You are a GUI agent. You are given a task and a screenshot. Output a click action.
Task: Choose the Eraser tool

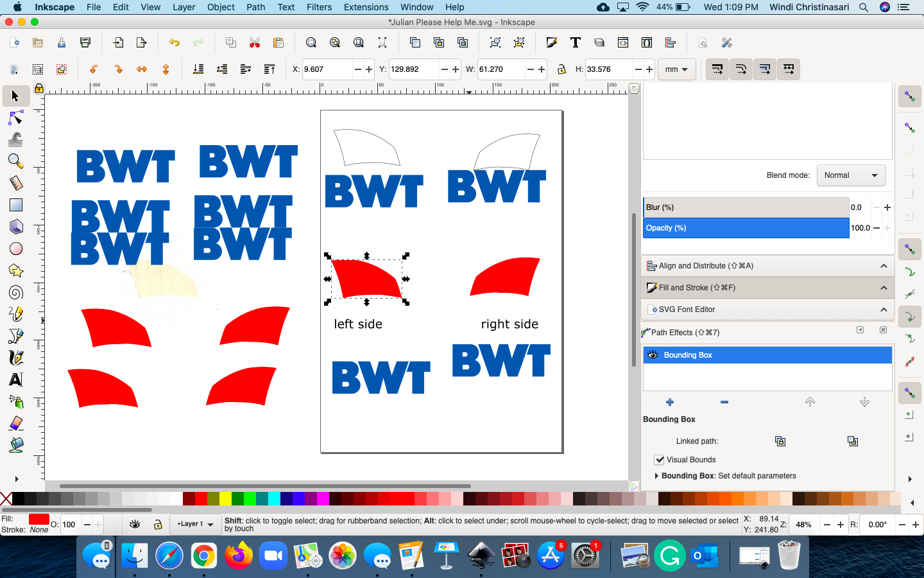[x=15, y=423]
